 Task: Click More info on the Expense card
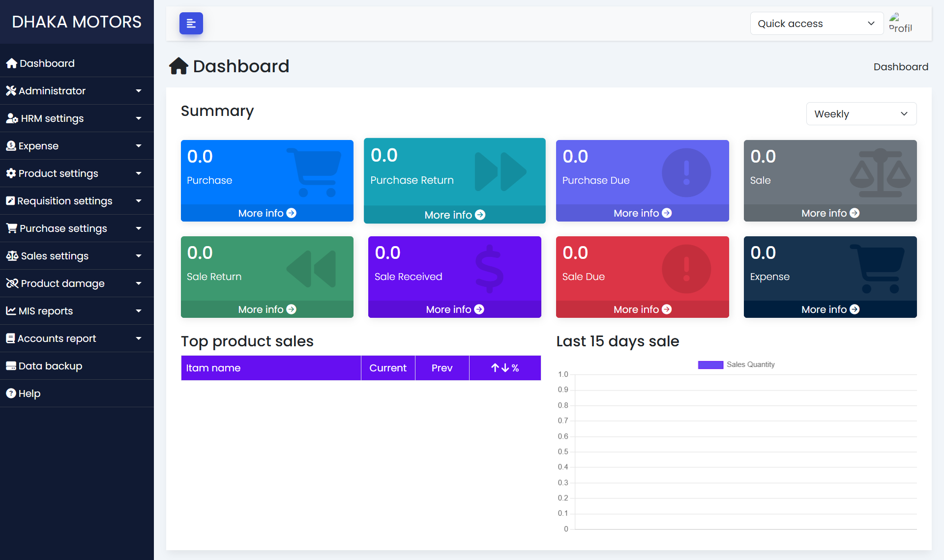point(830,309)
